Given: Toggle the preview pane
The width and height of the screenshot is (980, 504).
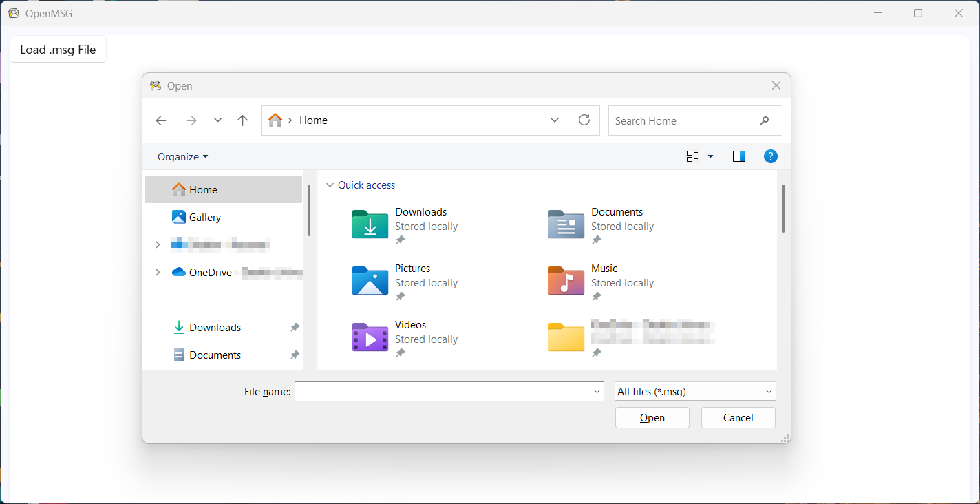Looking at the screenshot, I should coord(739,156).
